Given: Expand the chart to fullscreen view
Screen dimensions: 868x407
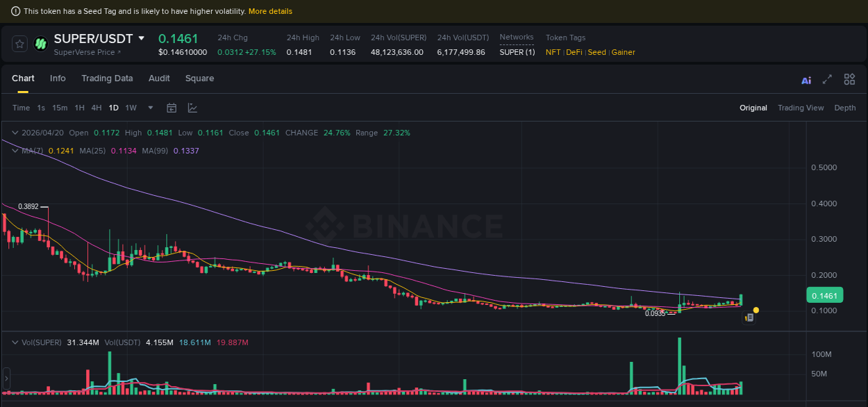Looking at the screenshot, I should (x=827, y=79).
